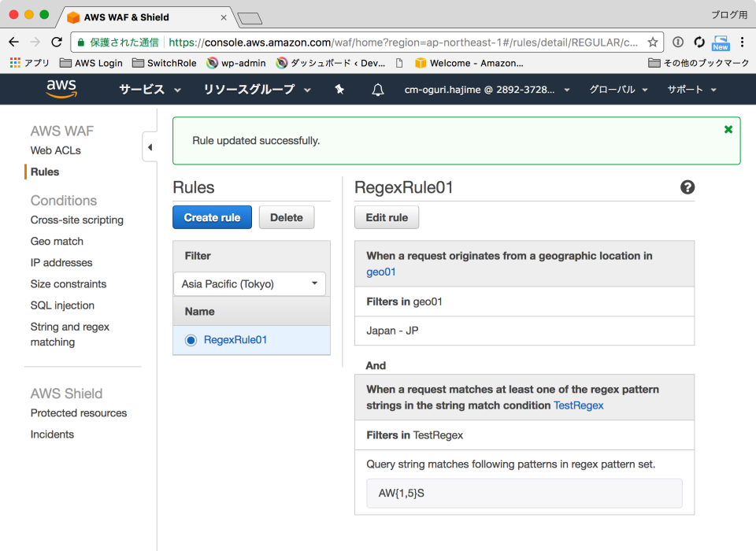This screenshot has width=756, height=551.
Task: Dismiss the Rule updated successfully banner
Action: coord(728,129)
